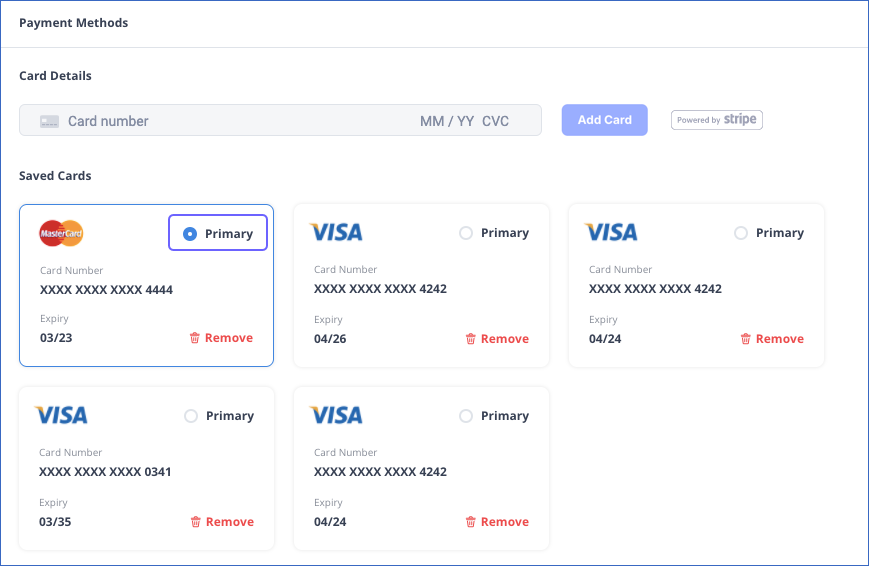
Task: Click card number XXXX XXXX XXXX 0341
Action: 105,472
